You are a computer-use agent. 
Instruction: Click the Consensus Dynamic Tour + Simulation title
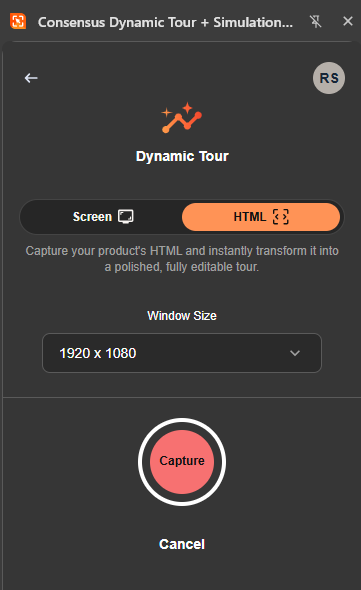(x=165, y=22)
